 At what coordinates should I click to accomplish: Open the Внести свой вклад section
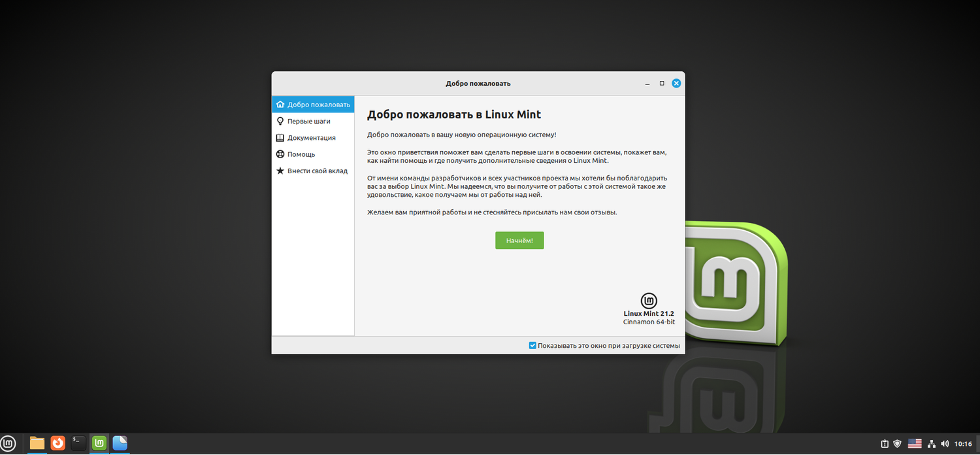tap(313, 171)
